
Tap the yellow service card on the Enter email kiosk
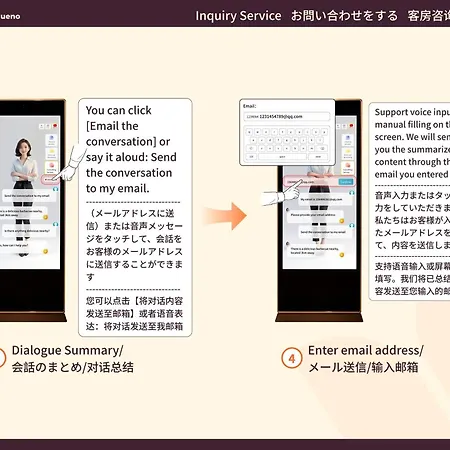pos(347,153)
